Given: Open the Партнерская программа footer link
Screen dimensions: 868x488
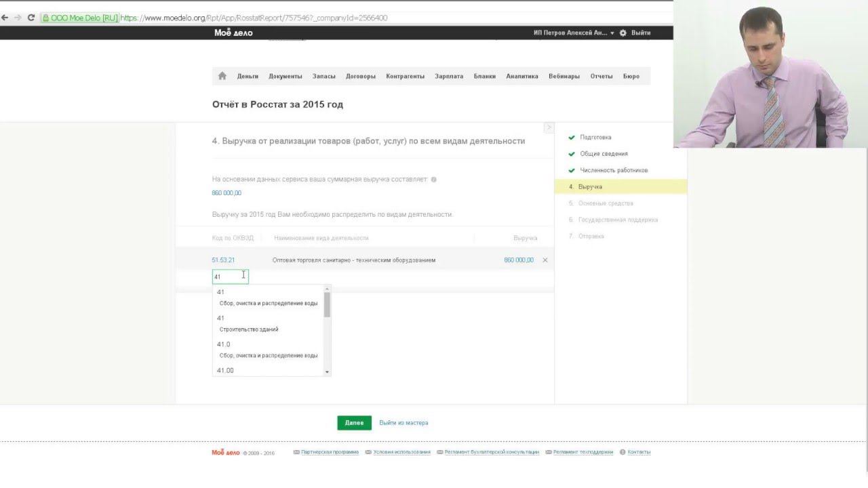Looking at the screenshot, I should coord(330,452).
